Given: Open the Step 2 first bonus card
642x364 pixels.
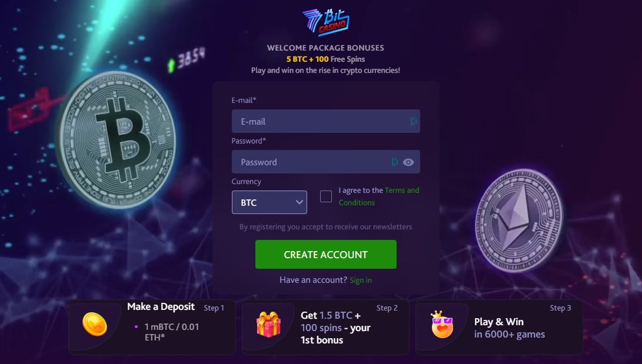Looking at the screenshot, I should pyautogui.click(x=325, y=327).
